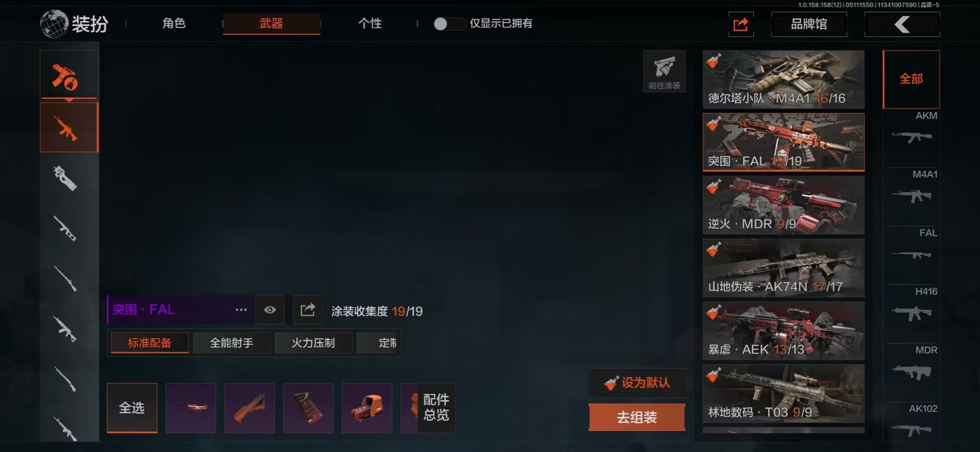Click the 设为默认 button
The image size is (980, 452).
637,383
